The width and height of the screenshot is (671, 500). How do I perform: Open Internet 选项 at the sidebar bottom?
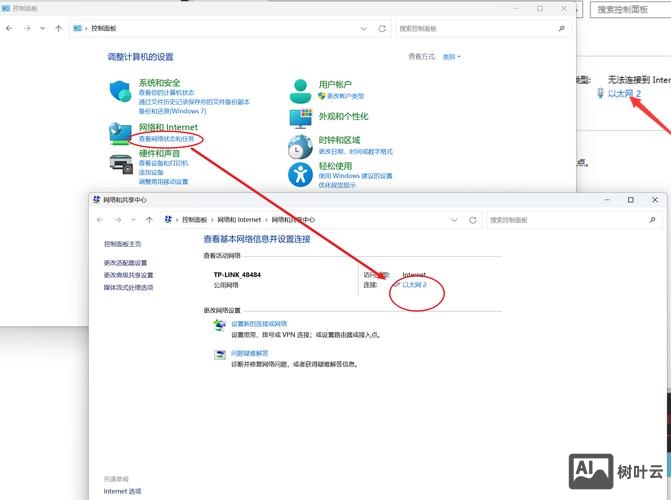tap(122, 491)
